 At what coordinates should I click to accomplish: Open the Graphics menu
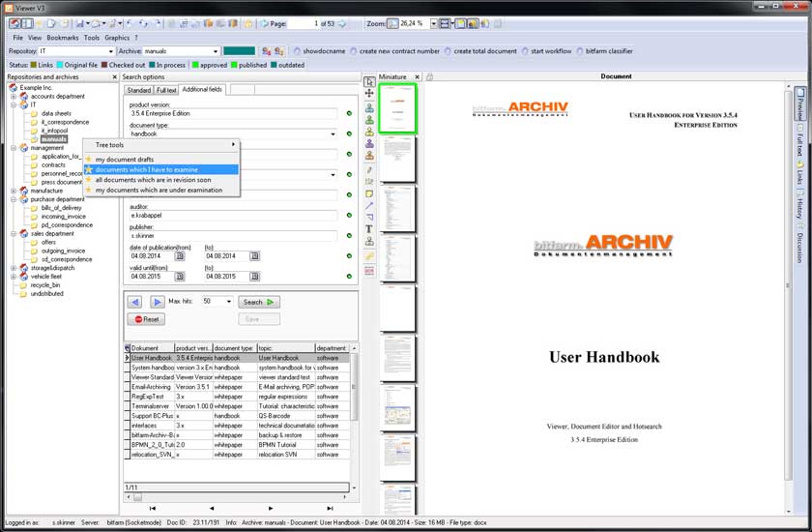tap(117, 38)
